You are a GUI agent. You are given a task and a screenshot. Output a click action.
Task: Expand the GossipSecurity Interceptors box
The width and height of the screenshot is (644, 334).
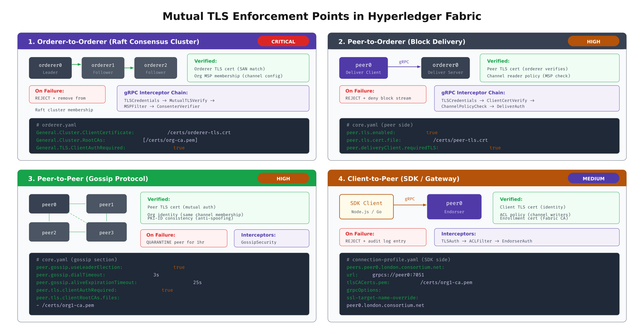[x=272, y=238]
